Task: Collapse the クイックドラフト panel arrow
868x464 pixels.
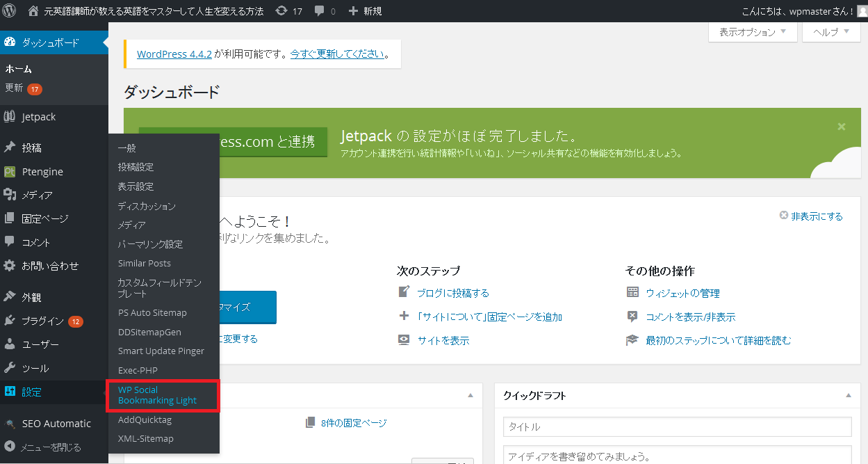Action: tap(849, 395)
